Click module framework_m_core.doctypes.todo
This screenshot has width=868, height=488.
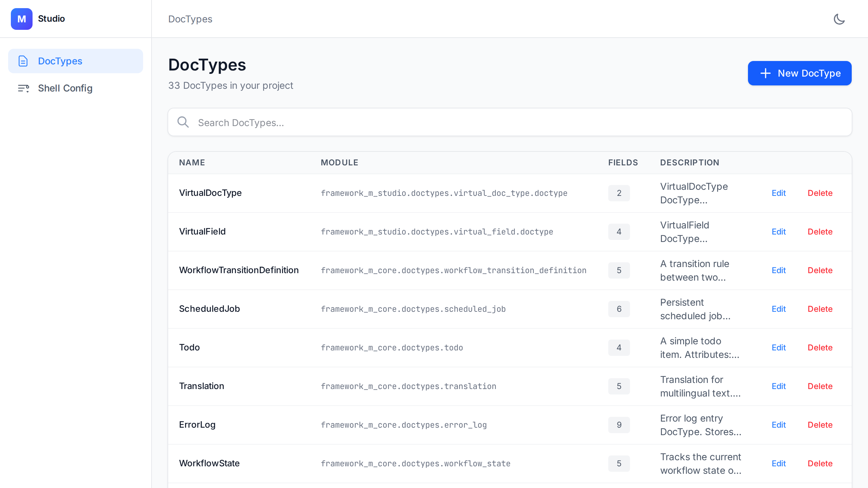(392, 348)
